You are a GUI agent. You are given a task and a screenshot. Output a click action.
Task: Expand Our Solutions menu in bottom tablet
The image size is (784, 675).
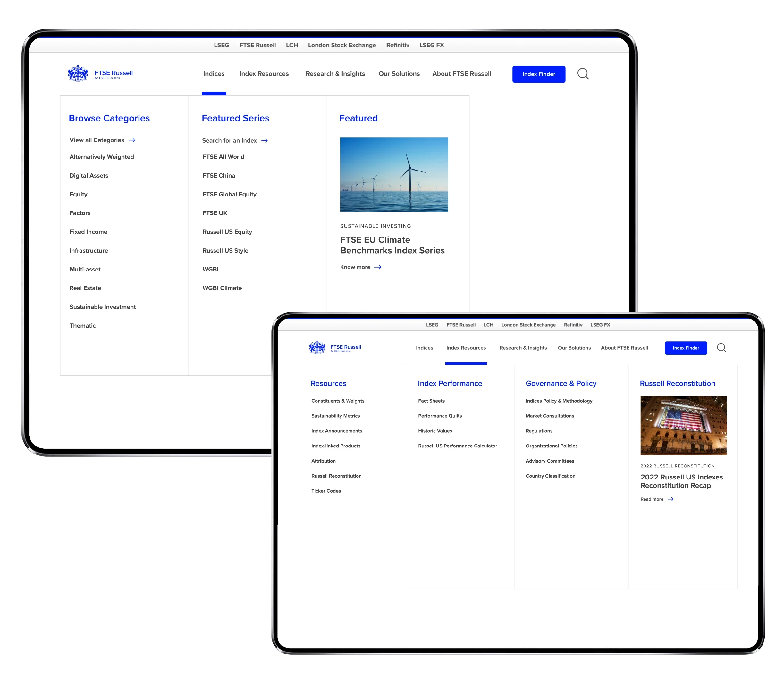574,348
